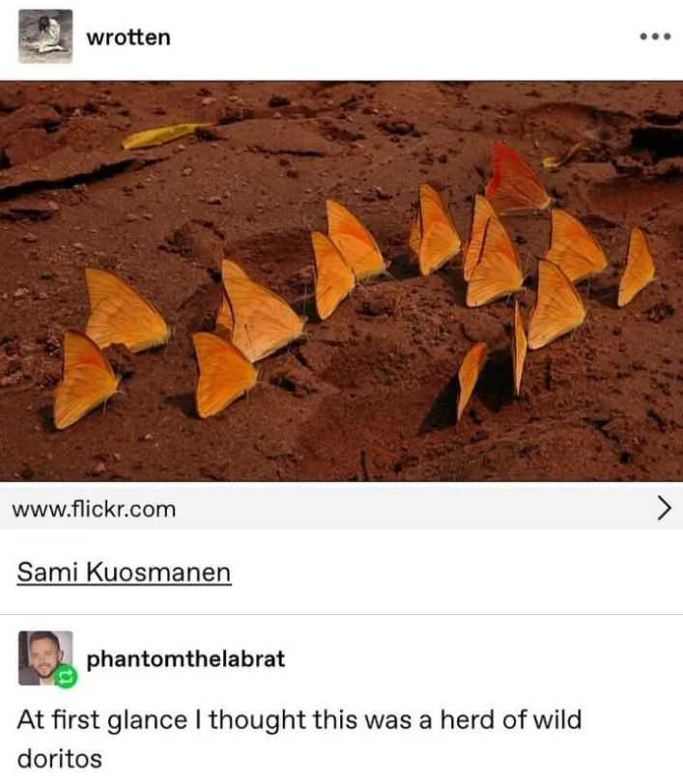Open the orange butterflies photo

pyautogui.click(x=341, y=281)
